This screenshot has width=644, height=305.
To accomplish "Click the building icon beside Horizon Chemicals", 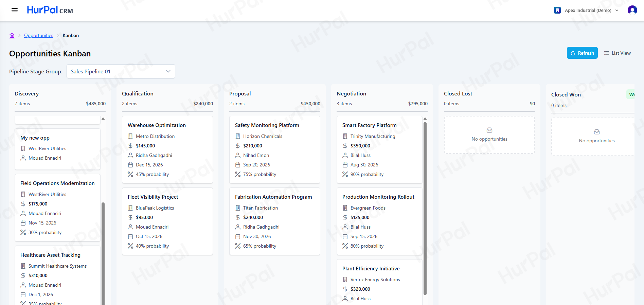I will (x=238, y=136).
